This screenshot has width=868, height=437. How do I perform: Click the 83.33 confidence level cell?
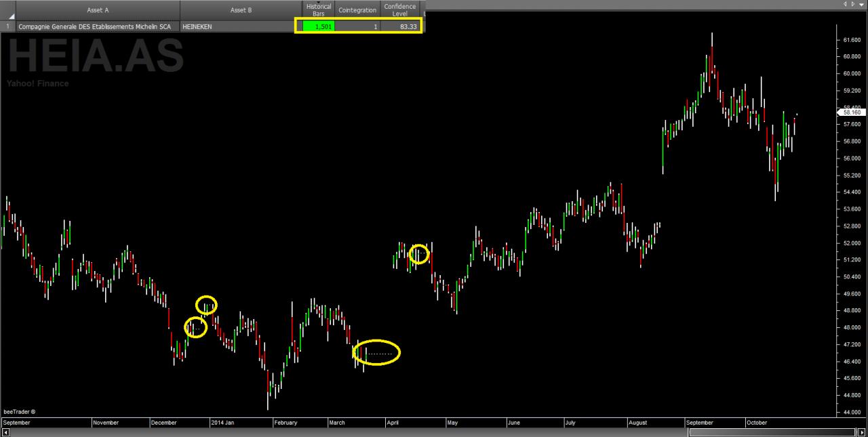[400, 26]
